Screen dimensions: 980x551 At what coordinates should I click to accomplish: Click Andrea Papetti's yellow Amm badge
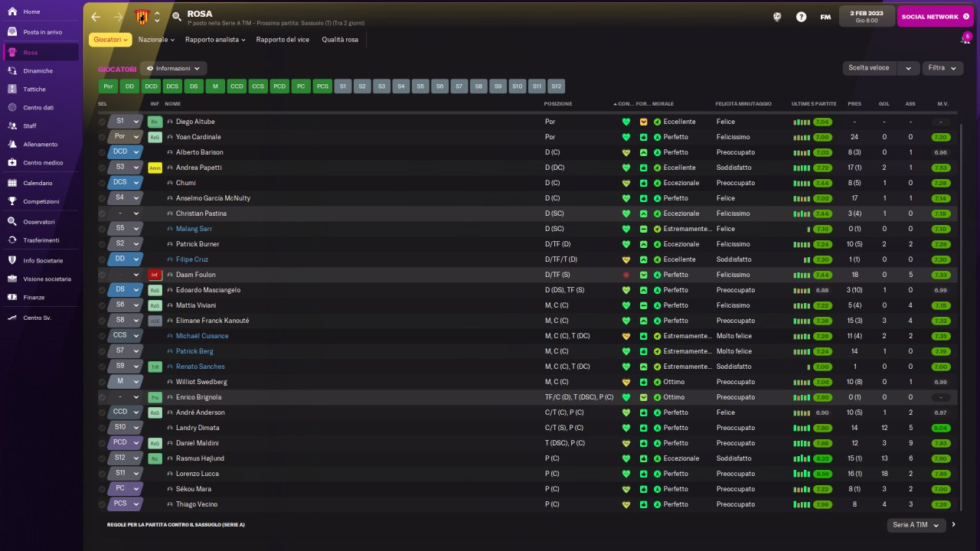[x=155, y=168]
